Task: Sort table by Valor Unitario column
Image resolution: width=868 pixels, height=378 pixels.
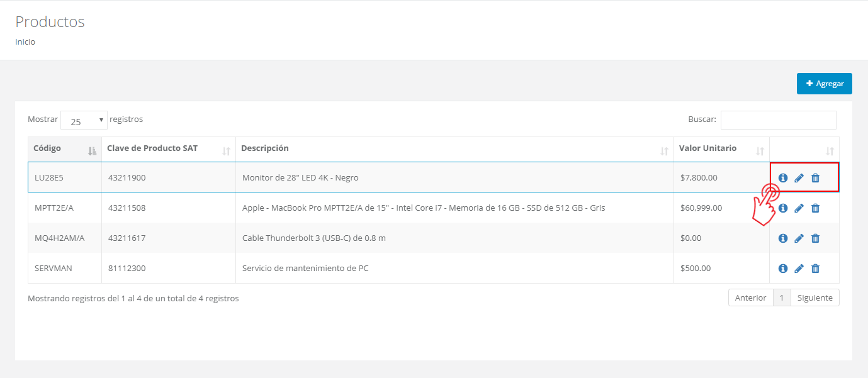Action: pos(721,149)
